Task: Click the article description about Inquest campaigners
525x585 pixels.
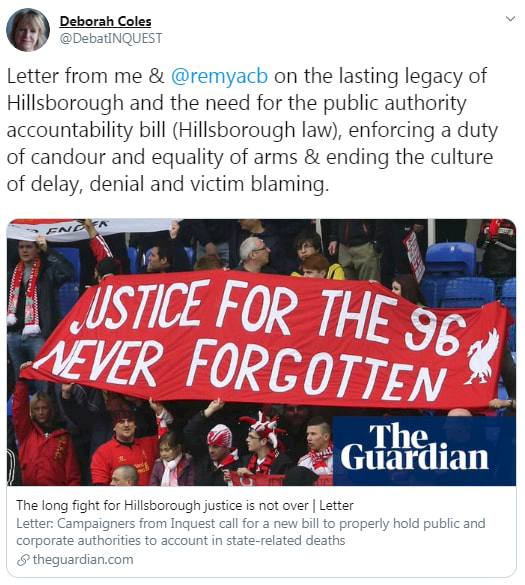Action: 250,532
